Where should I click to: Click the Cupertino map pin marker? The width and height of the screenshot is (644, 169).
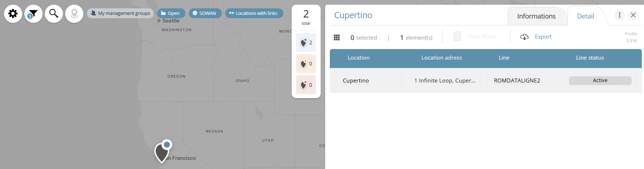(162, 152)
